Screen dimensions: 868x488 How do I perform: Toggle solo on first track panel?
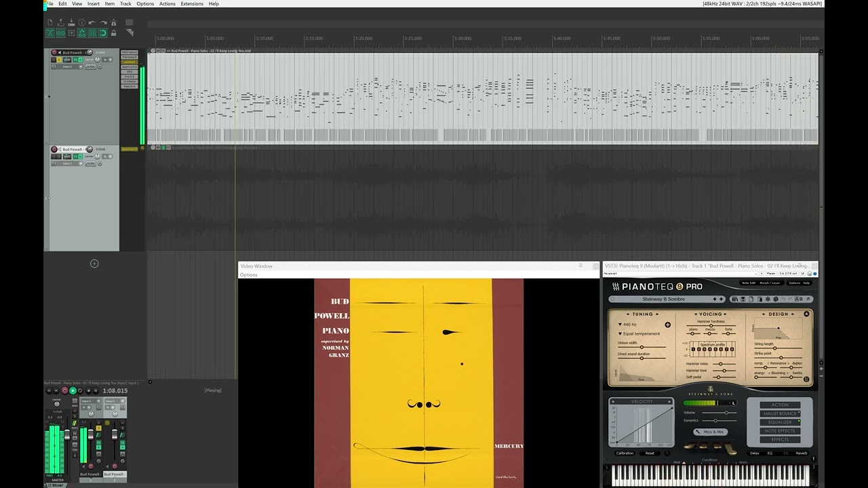59,60
